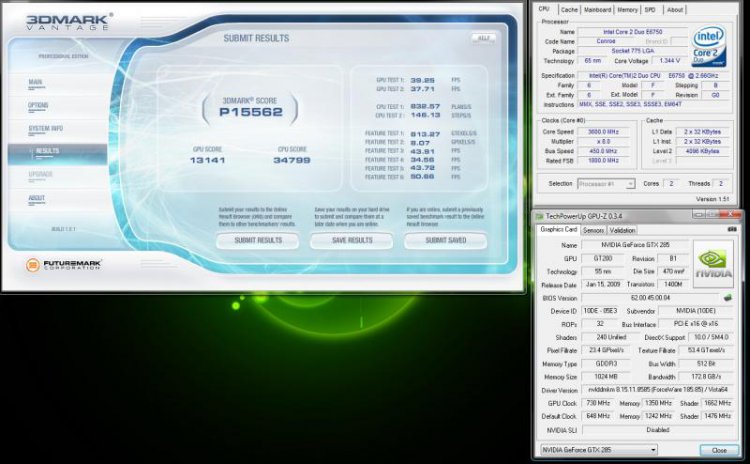Click the Bus Interface PCI-E x16 value
The height and width of the screenshot is (464, 750).
696,324
